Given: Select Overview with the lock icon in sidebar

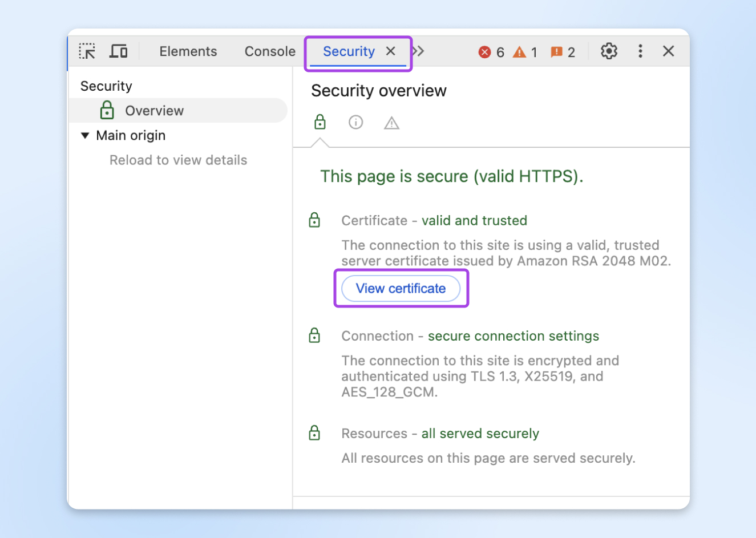Looking at the screenshot, I should point(154,110).
